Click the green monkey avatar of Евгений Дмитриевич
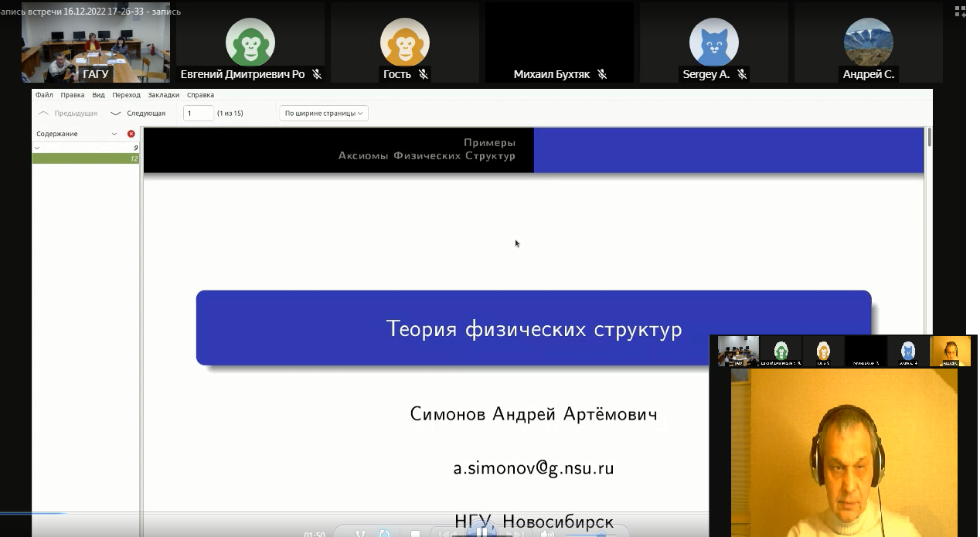The height and width of the screenshot is (537, 980). click(x=250, y=42)
